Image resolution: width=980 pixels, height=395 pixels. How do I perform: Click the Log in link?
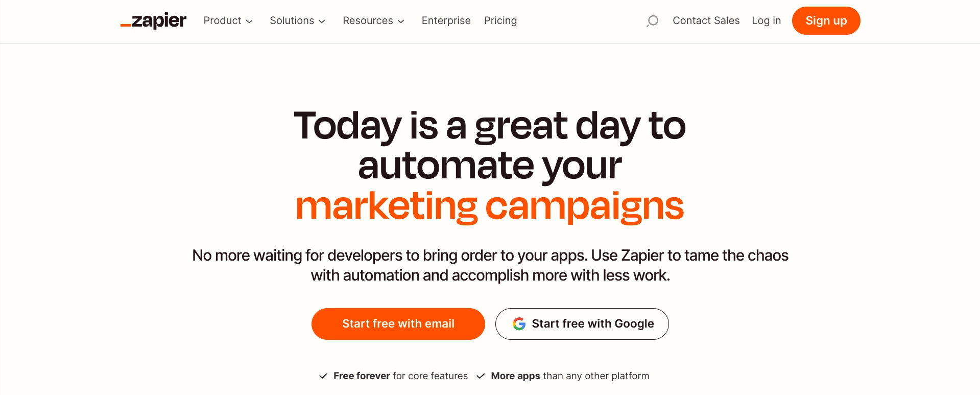pos(766,21)
